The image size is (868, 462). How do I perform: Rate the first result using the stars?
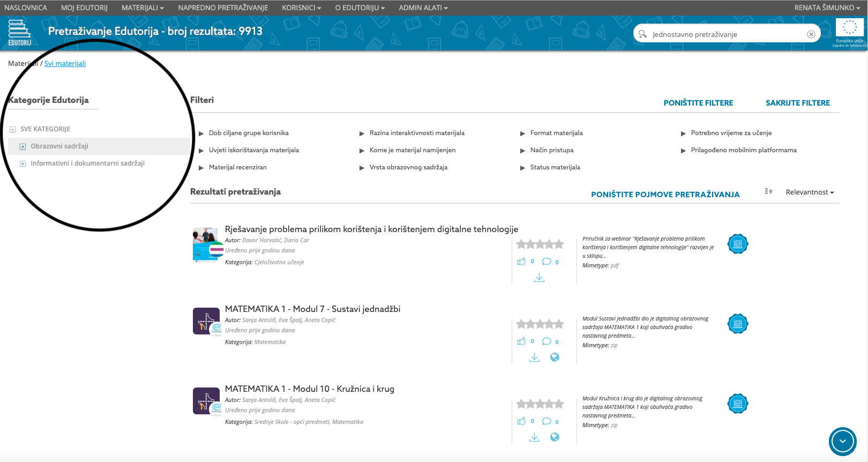tap(540, 244)
